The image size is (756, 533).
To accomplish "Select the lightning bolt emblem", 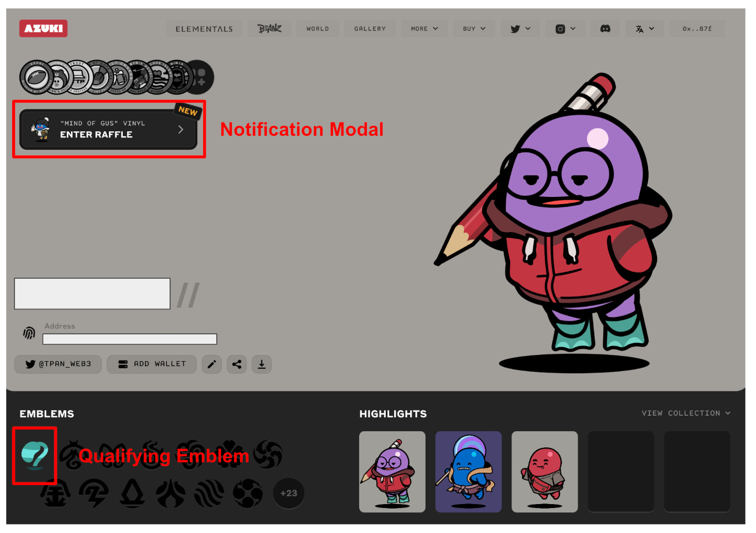I will point(94,493).
